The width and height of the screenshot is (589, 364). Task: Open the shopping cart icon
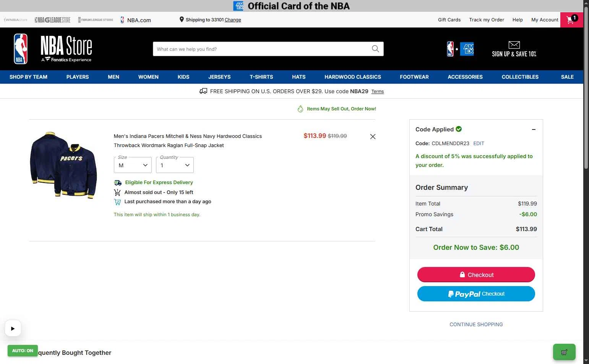(571, 20)
